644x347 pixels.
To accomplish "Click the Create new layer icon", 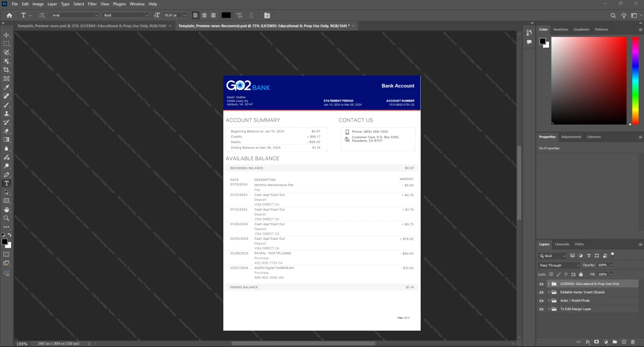I will (624, 342).
